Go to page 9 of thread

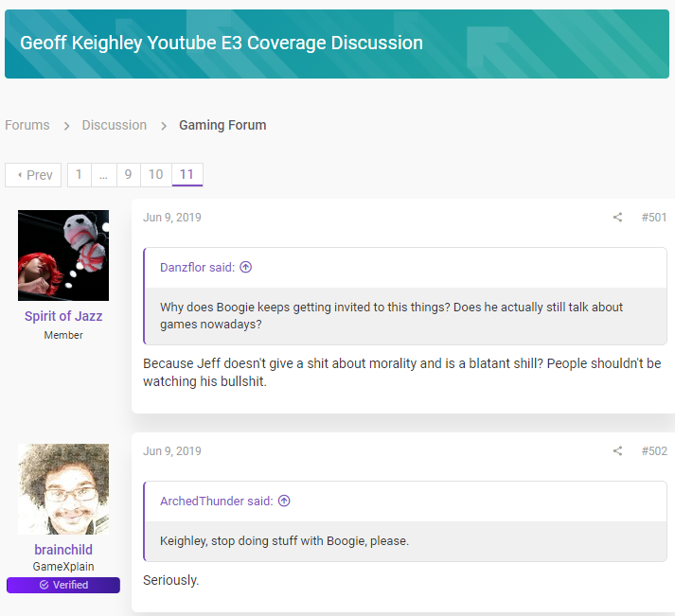[x=129, y=175]
